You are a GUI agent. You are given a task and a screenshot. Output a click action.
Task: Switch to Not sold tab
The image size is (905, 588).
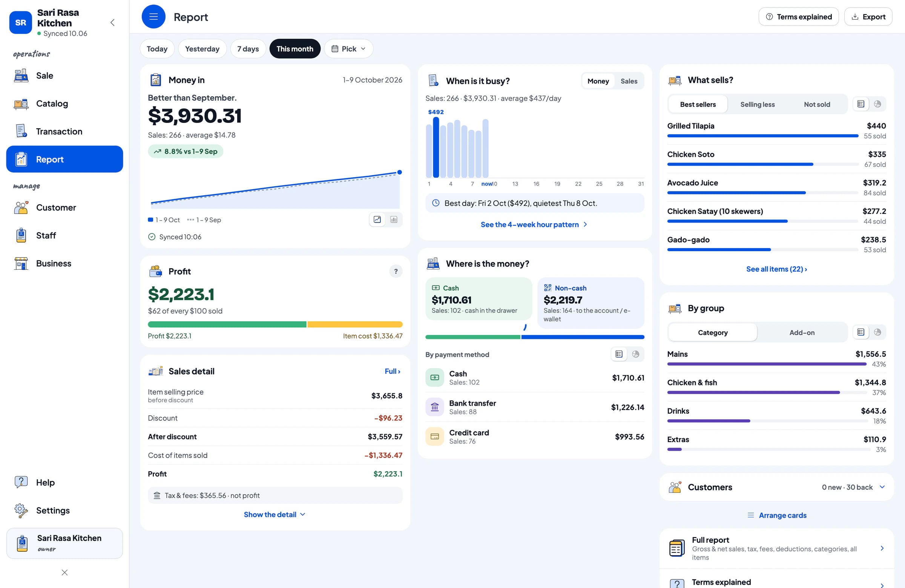coord(817,104)
